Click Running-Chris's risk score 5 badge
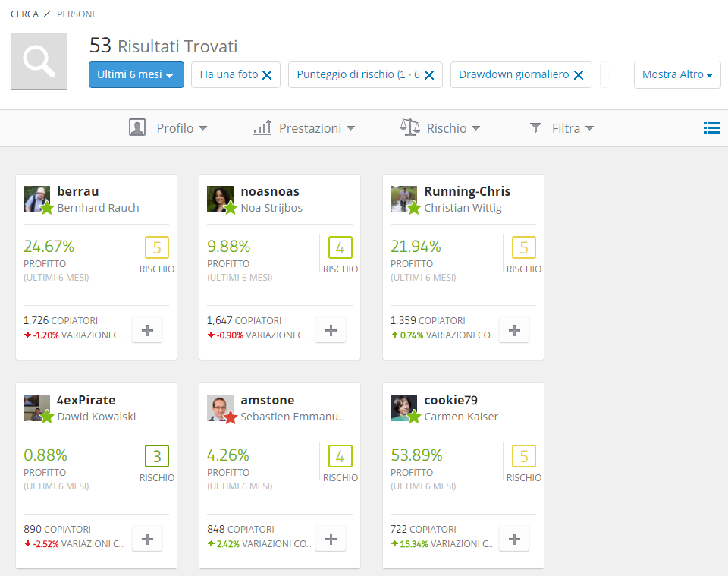This screenshot has height=576, width=728. coord(524,247)
